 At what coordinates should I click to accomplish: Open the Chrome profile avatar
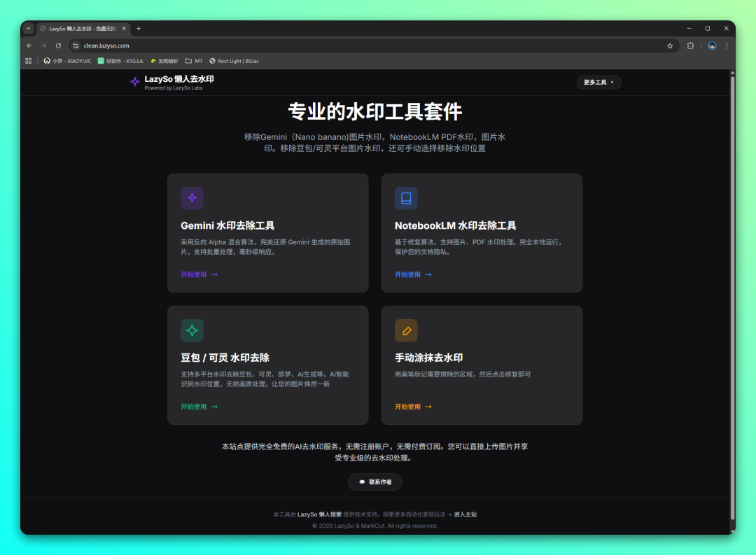[x=712, y=45]
